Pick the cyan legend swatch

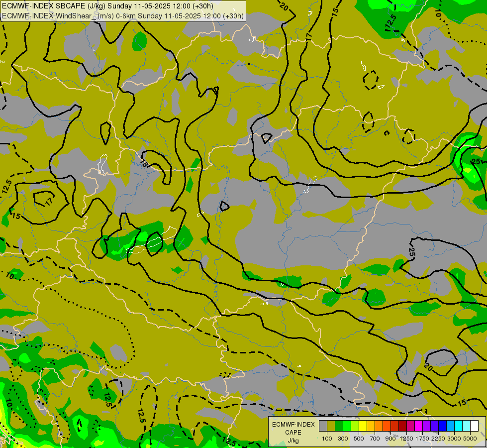[x=459, y=426]
